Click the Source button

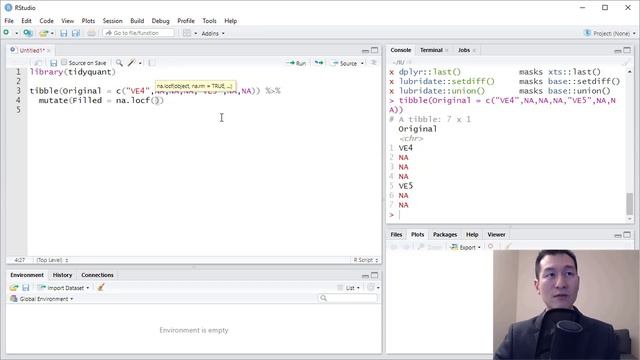click(344, 63)
